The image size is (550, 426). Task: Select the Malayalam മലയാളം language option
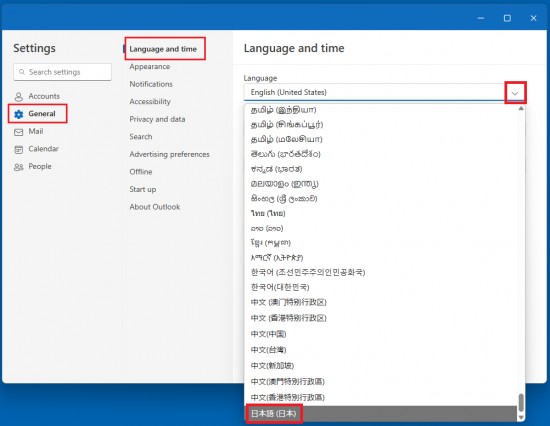tap(381, 184)
